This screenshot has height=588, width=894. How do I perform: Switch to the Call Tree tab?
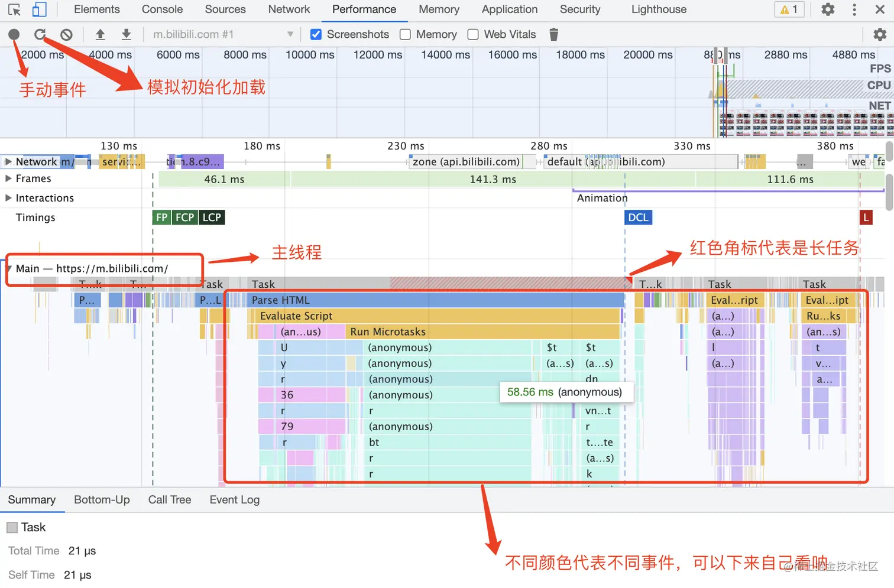pos(170,500)
